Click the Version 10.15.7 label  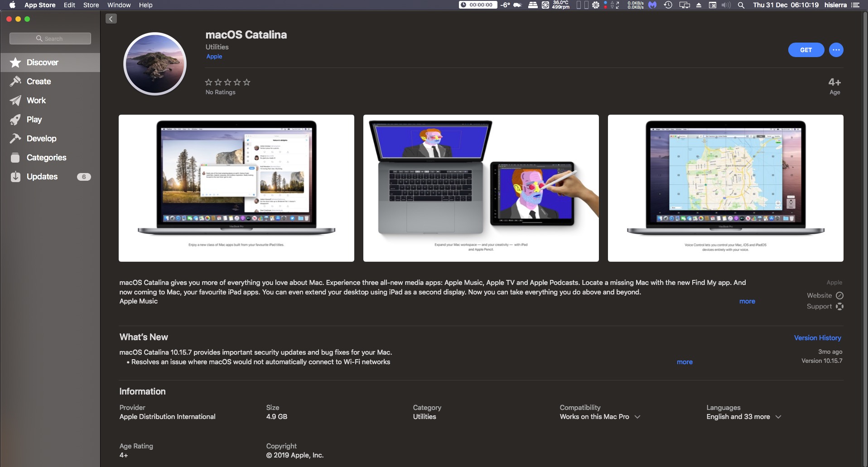[822, 361]
